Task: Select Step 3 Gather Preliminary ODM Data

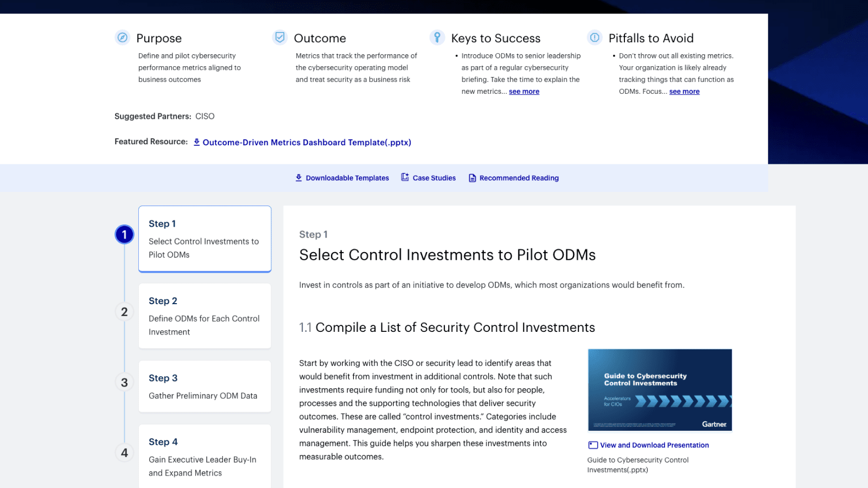Action: [205, 386]
